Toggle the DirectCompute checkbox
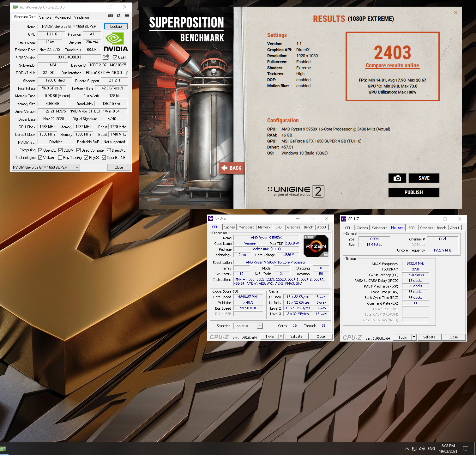The height and width of the screenshot is (455, 476). pos(78,150)
